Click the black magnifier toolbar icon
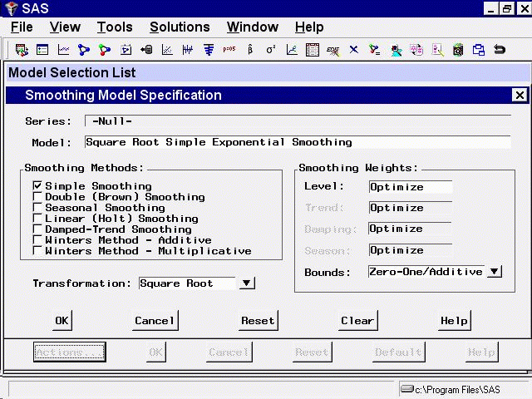532x399 pixels. tap(458, 50)
